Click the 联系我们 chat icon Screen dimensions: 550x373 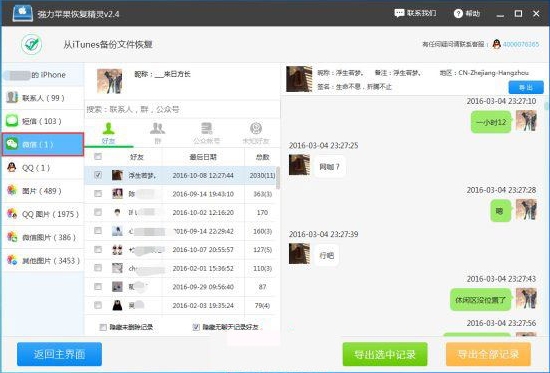(x=399, y=13)
